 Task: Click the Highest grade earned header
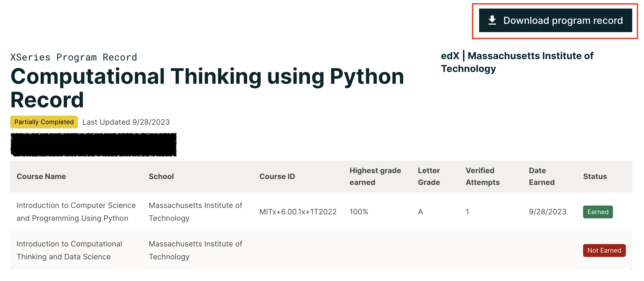click(x=375, y=176)
